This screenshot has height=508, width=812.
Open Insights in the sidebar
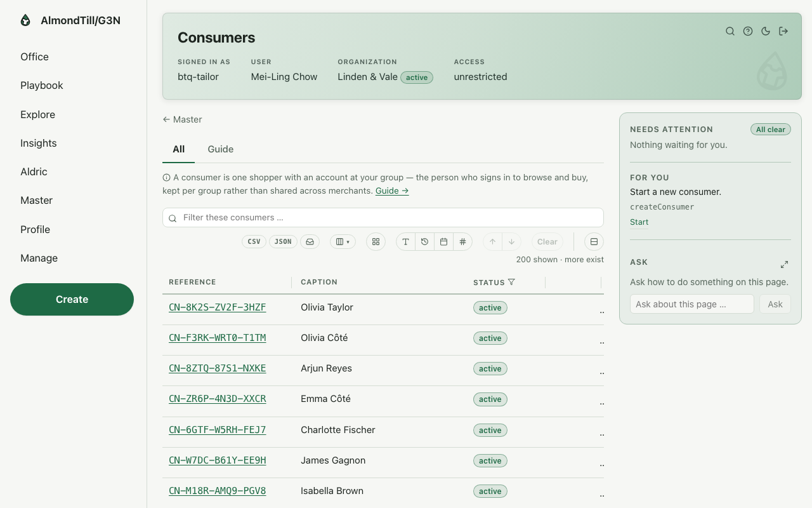click(39, 143)
